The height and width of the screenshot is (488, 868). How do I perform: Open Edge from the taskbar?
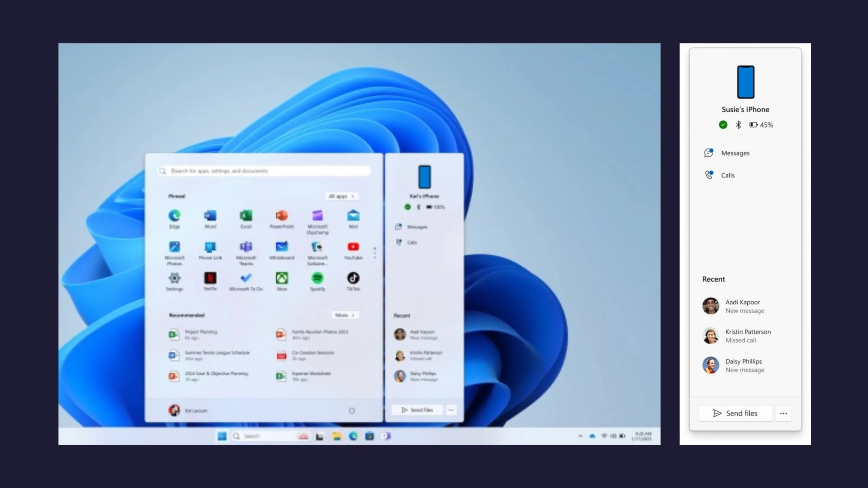click(353, 436)
